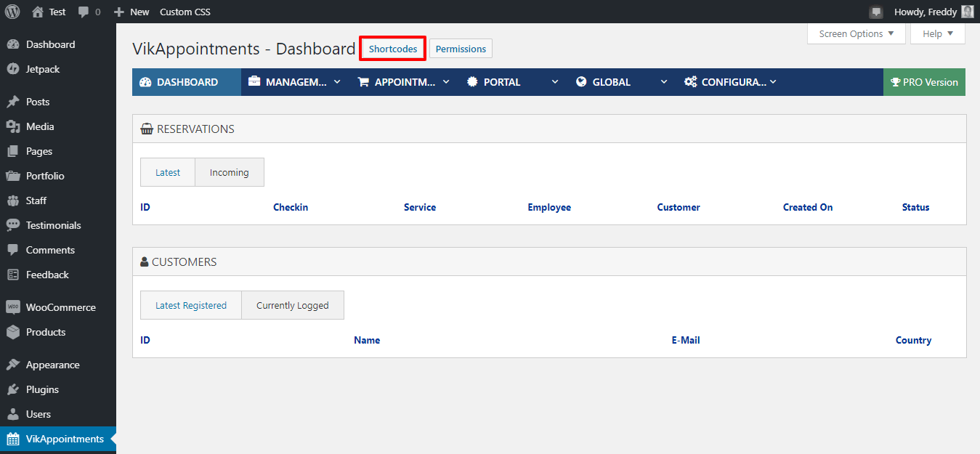980x454 pixels.
Task: Click the Country column header
Action: coord(913,340)
